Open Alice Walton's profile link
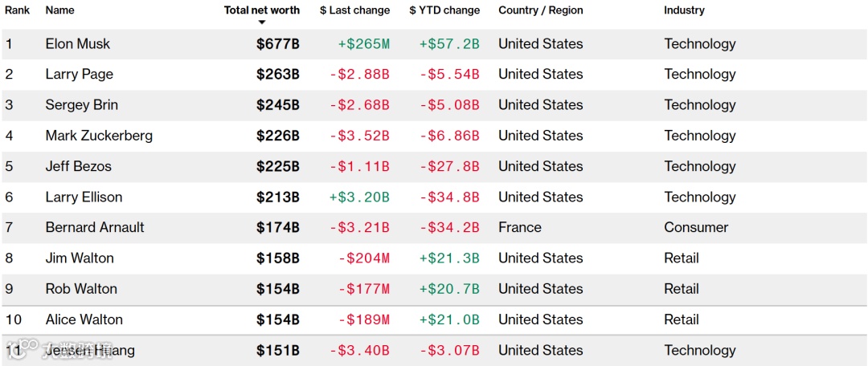 coord(84,319)
